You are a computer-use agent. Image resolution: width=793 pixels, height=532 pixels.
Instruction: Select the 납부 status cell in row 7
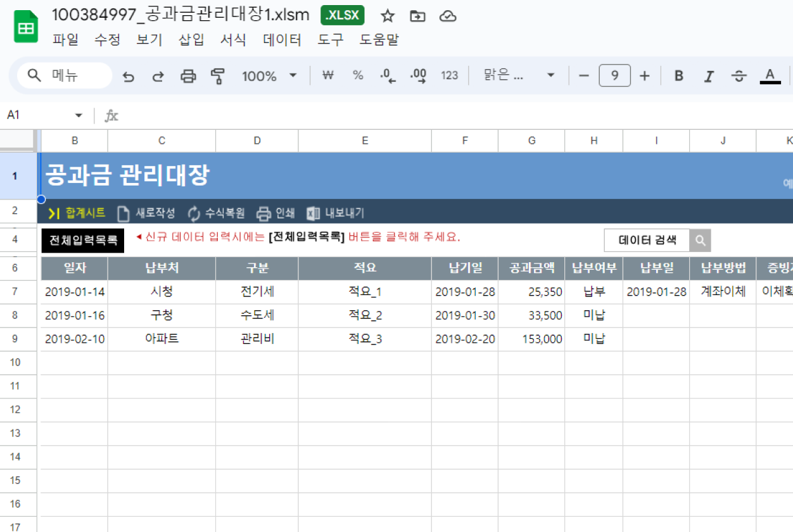tap(593, 292)
